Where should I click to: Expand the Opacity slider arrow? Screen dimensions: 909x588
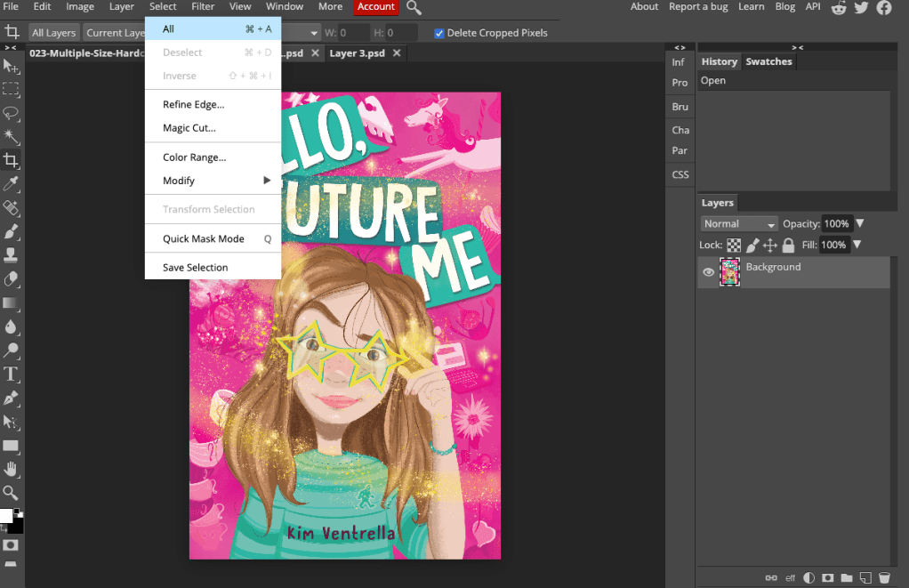[860, 224]
